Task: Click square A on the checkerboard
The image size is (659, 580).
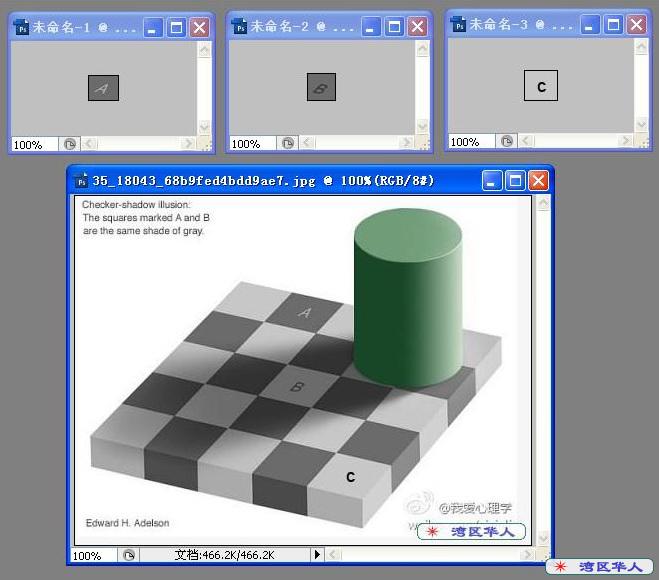Action: pos(305,313)
